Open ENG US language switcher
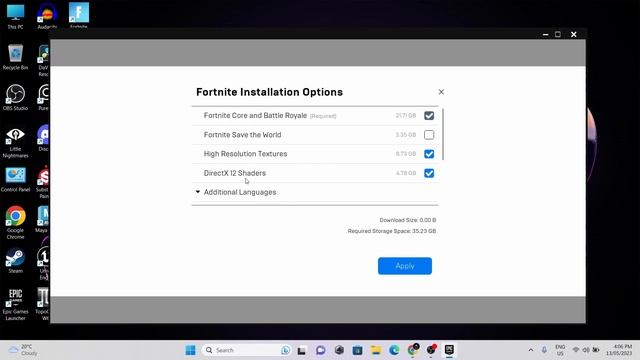This screenshot has height=360, width=640. tap(560, 350)
